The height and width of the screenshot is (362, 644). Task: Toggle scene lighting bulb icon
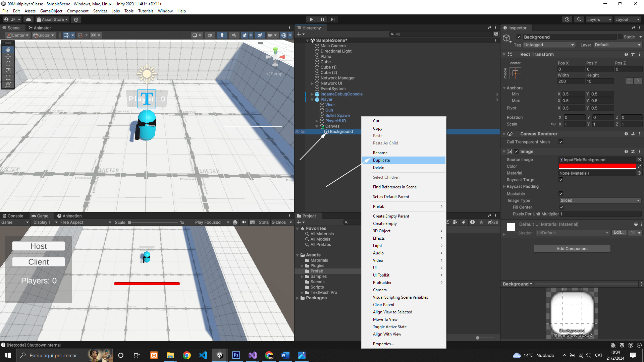click(222, 35)
